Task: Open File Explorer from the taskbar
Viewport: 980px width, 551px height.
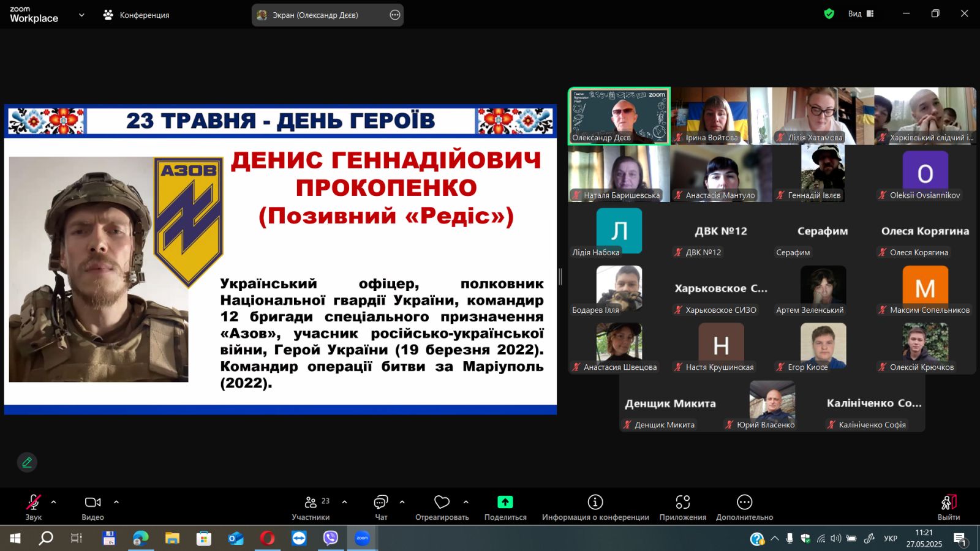Action: pos(172,538)
